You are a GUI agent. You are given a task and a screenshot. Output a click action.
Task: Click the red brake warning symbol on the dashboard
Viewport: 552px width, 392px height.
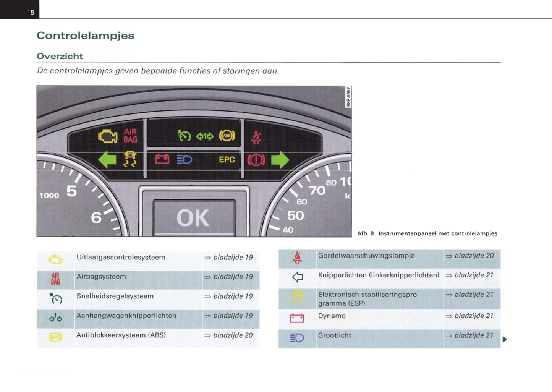(x=256, y=160)
